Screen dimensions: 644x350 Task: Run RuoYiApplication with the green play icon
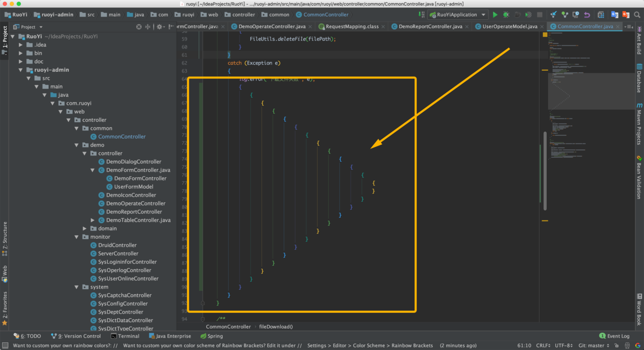click(x=495, y=15)
